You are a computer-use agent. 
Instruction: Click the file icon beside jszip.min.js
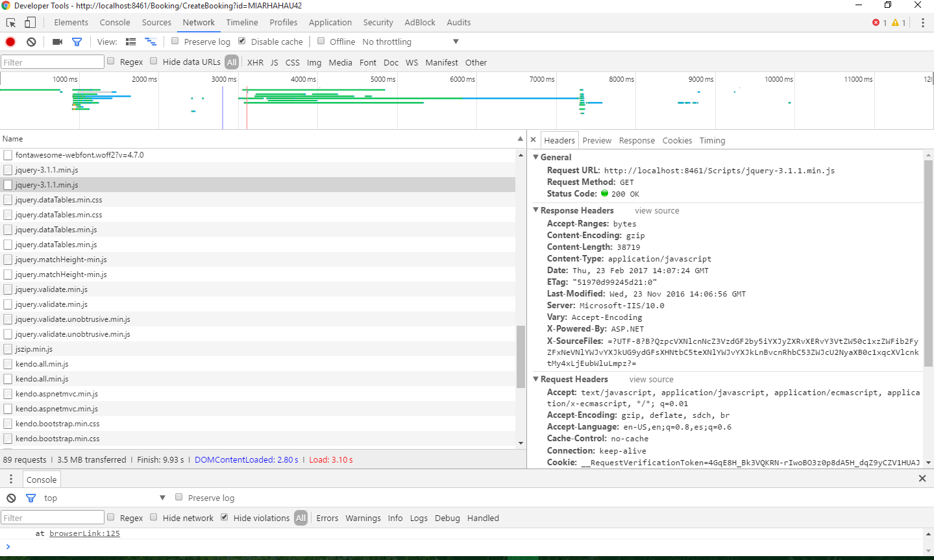tap(8, 349)
